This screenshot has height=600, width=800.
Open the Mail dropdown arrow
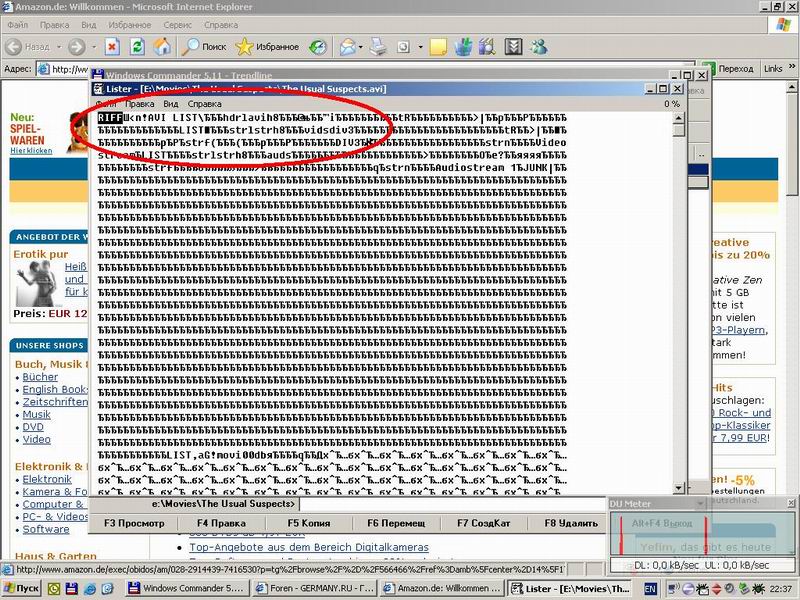(x=361, y=47)
